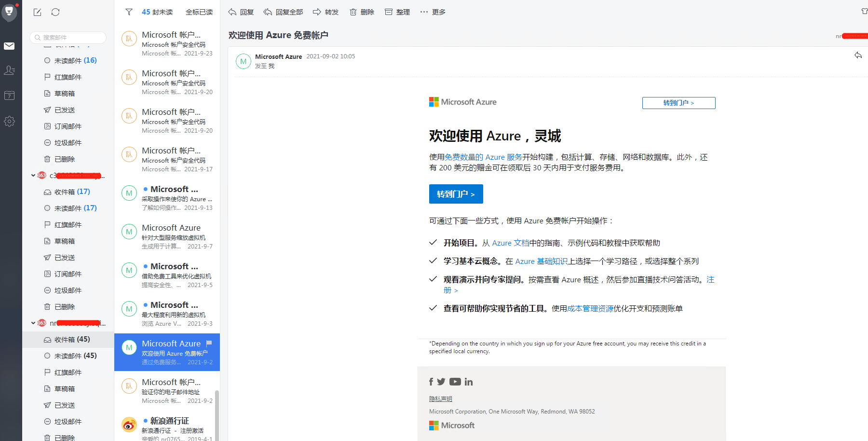Click the flag on selected Azure mail
This screenshot has height=441, width=868.
click(x=209, y=344)
